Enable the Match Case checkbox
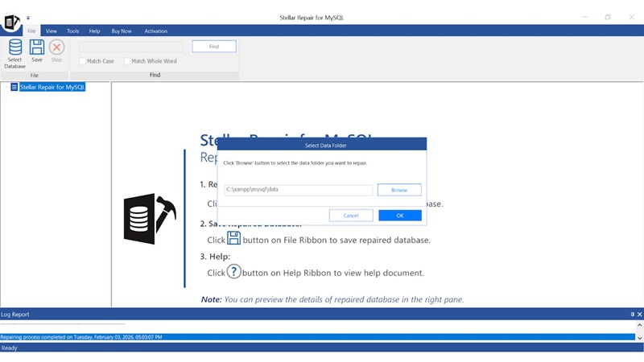 pyautogui.click(x=83, y=61)
